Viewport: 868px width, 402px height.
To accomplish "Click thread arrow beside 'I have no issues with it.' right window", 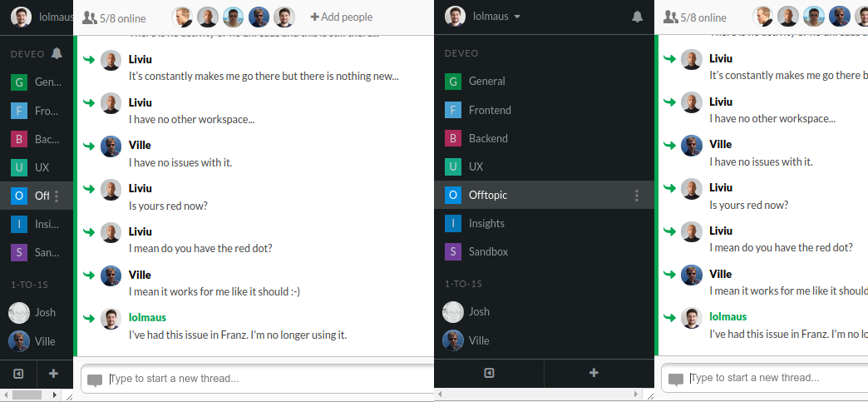I will (669, 146).
